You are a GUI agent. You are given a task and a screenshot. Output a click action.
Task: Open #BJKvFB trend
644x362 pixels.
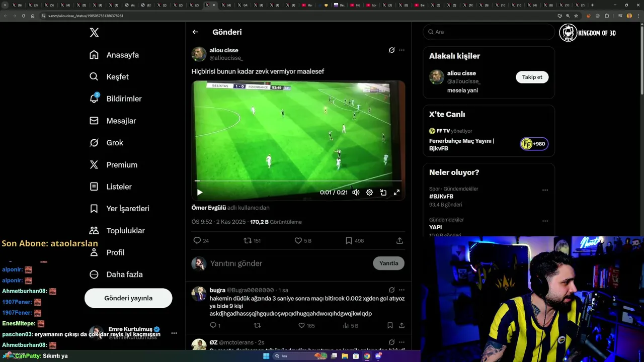(x=441, y=197)
